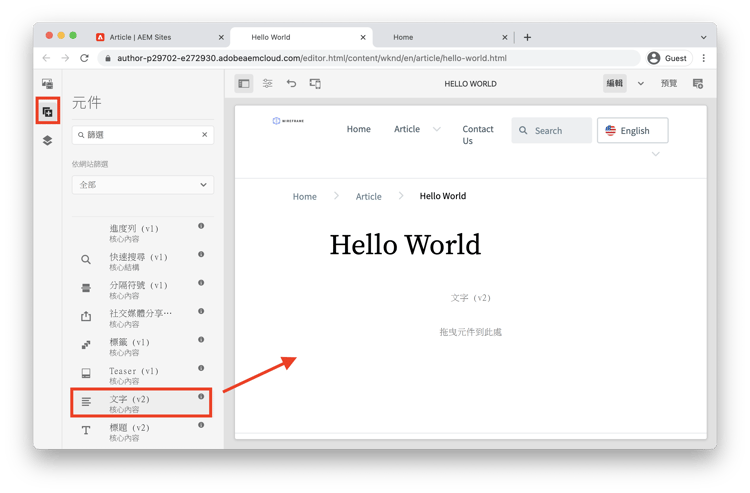
Task: Open the tab search dropdown arrow
Action: click(x=704, y=37)
